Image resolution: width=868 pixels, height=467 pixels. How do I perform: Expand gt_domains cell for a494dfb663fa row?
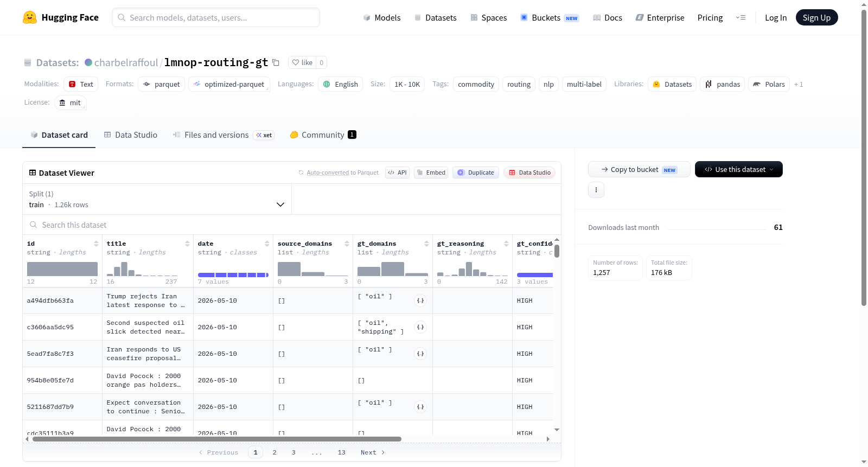(x=420, y=300)
